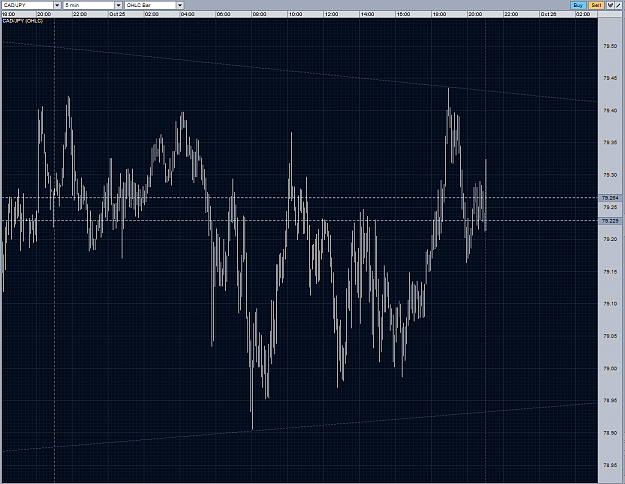Click the CAD/JPY (OHLC) chart legend label

point(23,21)
